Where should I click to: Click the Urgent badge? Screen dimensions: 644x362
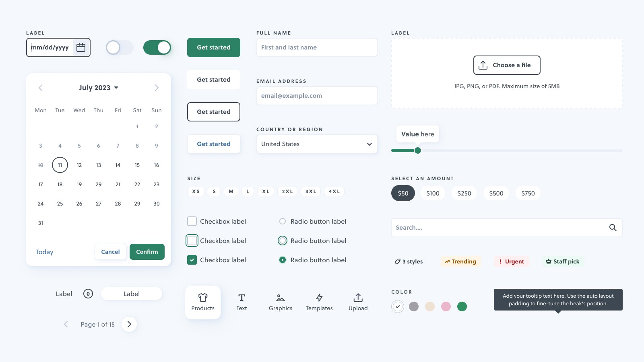coord(511,261)
